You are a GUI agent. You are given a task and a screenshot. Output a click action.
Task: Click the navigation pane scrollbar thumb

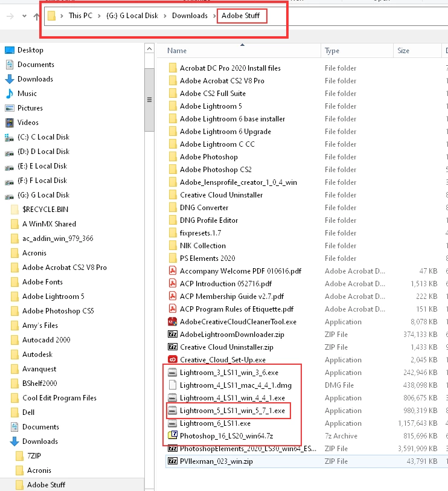(149, 100)
